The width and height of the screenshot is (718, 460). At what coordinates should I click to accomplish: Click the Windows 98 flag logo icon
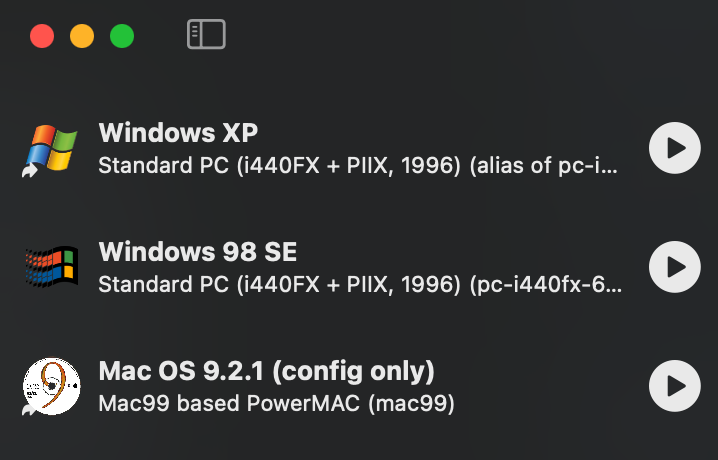click(52, 267)
